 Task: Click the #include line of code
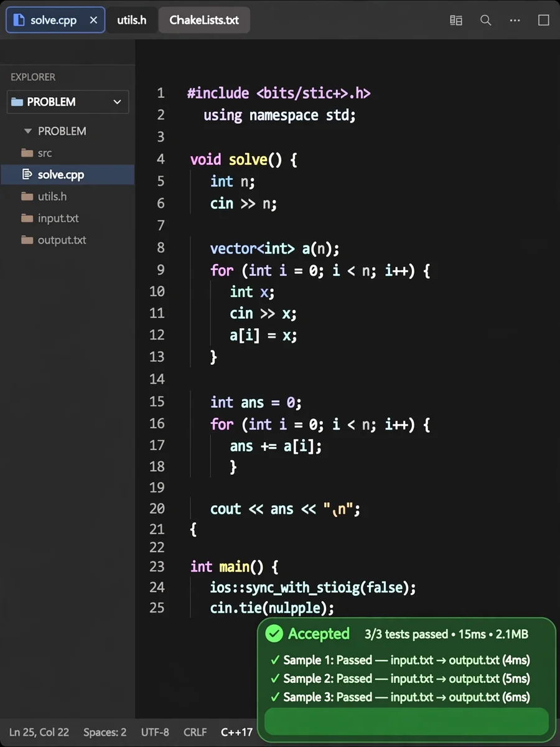(x=279, y=94)
